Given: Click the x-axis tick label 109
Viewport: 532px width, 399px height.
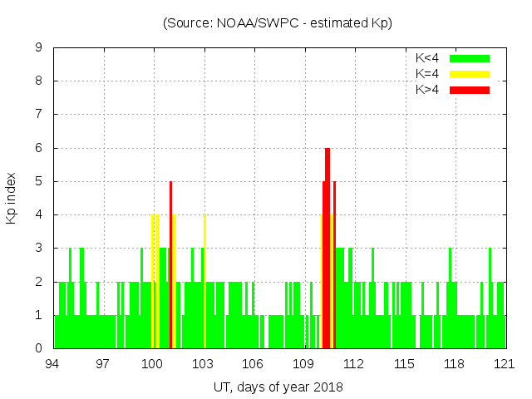Looking at the screenshot, I should [x=303, y=364].
